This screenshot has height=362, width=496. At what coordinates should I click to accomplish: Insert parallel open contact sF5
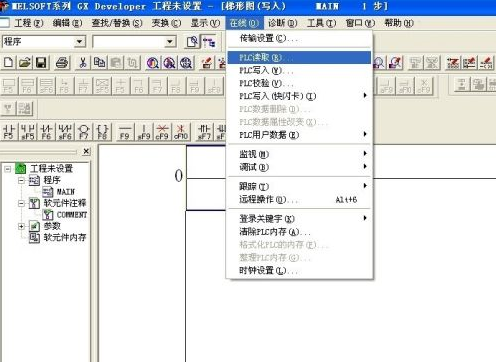(28, 131)
